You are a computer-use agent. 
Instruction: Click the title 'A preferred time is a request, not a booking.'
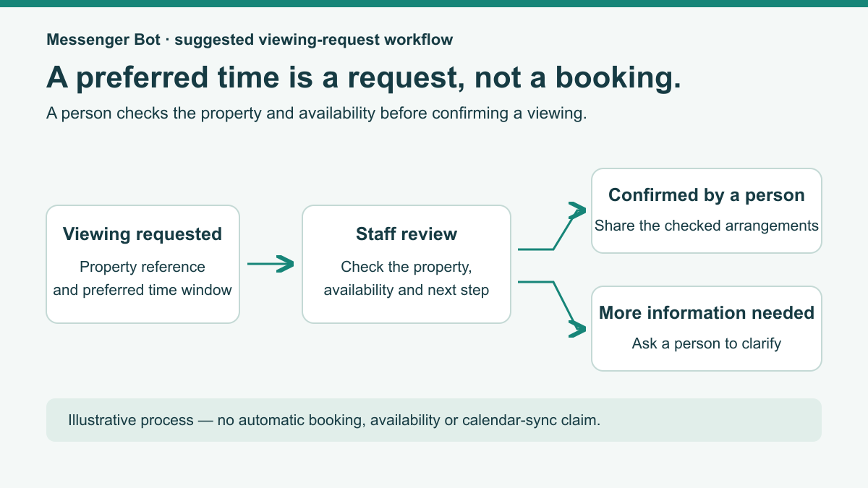364,77
